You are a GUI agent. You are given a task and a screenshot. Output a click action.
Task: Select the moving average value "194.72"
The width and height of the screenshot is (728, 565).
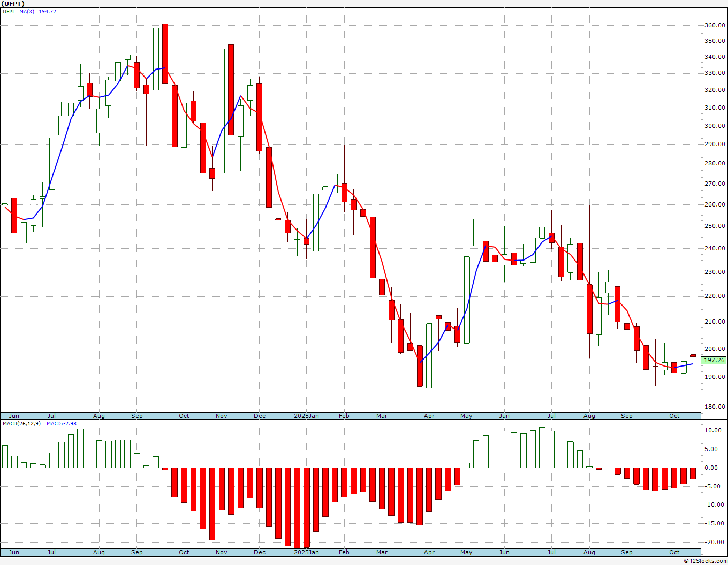click(x=47, y=12)
